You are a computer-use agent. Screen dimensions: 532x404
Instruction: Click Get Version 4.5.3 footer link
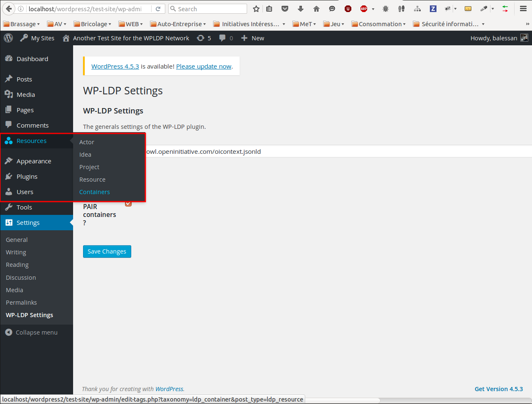coord(499,389)
